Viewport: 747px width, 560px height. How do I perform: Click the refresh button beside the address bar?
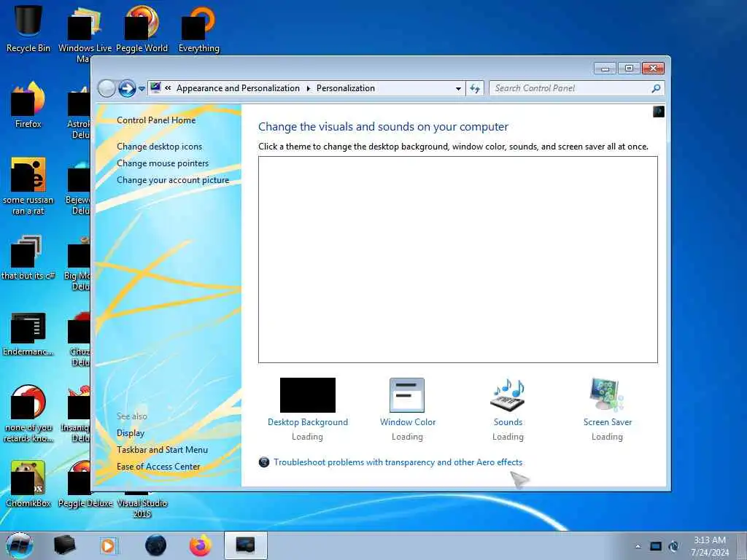(475, 88)
